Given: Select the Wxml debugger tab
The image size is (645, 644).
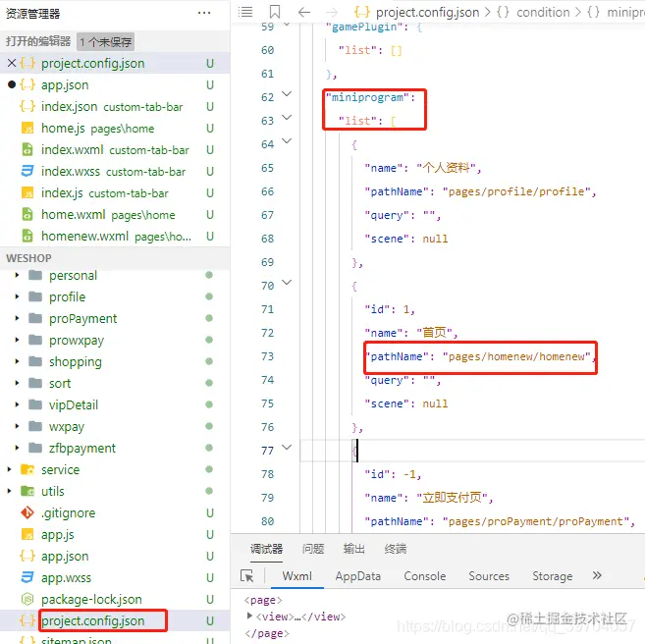Looking at the screenshot, I should coord(297,576).
